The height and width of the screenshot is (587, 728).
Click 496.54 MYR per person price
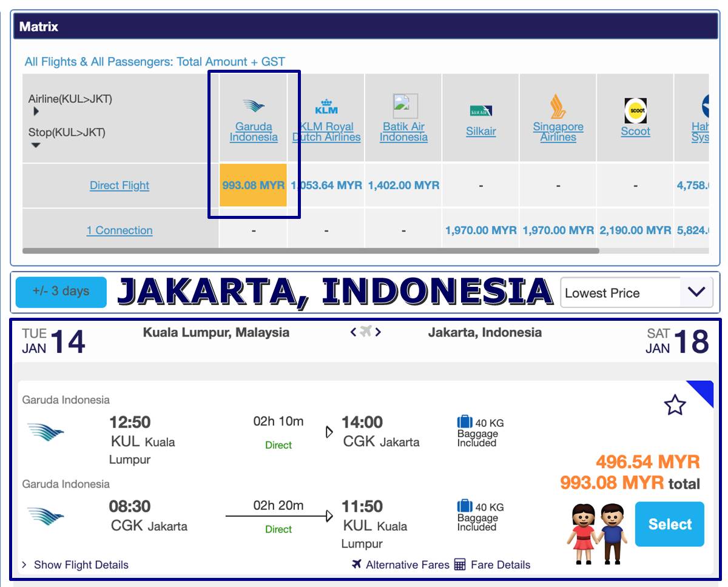pos(648,461)
